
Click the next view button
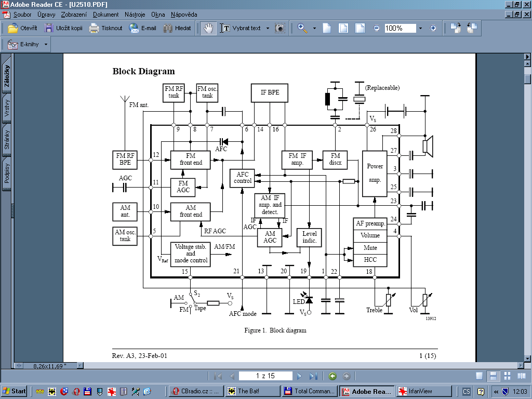(x=346, y=376)
